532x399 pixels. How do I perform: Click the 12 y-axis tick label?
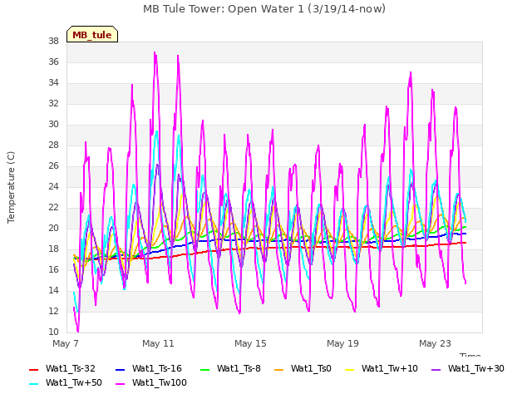click(x=53, y=312)
